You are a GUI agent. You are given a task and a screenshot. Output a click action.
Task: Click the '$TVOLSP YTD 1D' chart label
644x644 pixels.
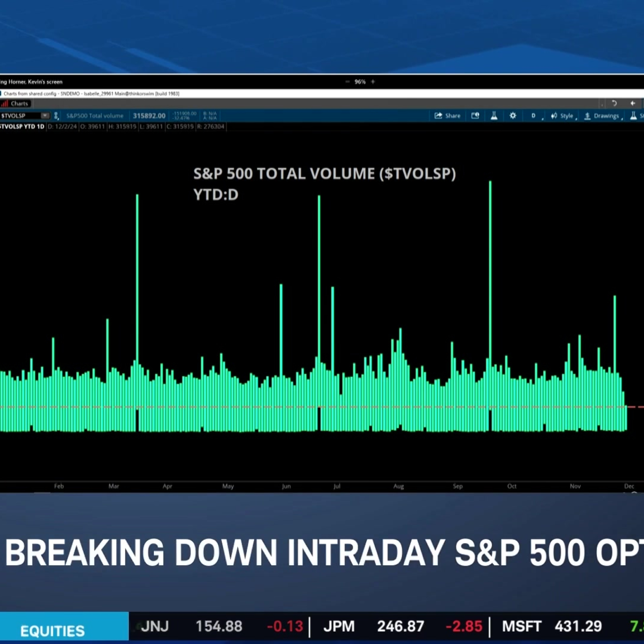click(22, 127)
